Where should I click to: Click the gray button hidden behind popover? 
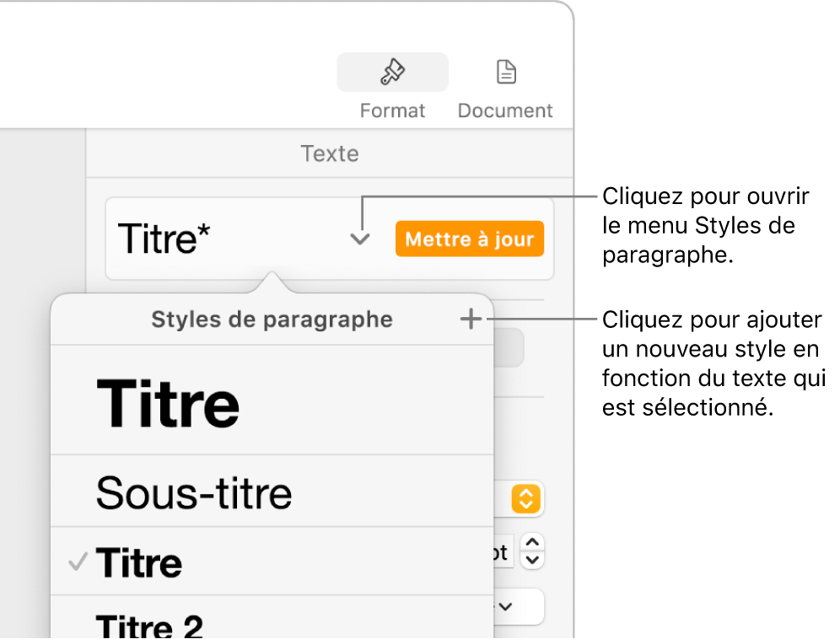[509, 347]
